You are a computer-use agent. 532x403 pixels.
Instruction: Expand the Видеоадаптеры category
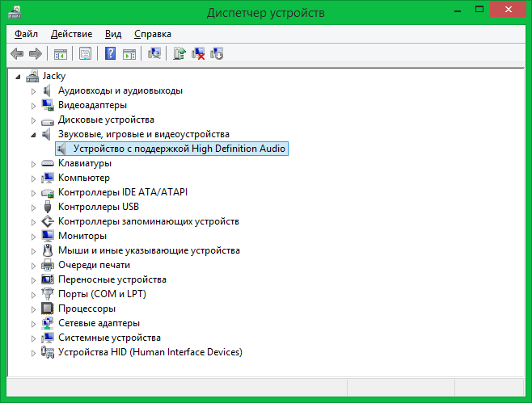tap(33, 105)
